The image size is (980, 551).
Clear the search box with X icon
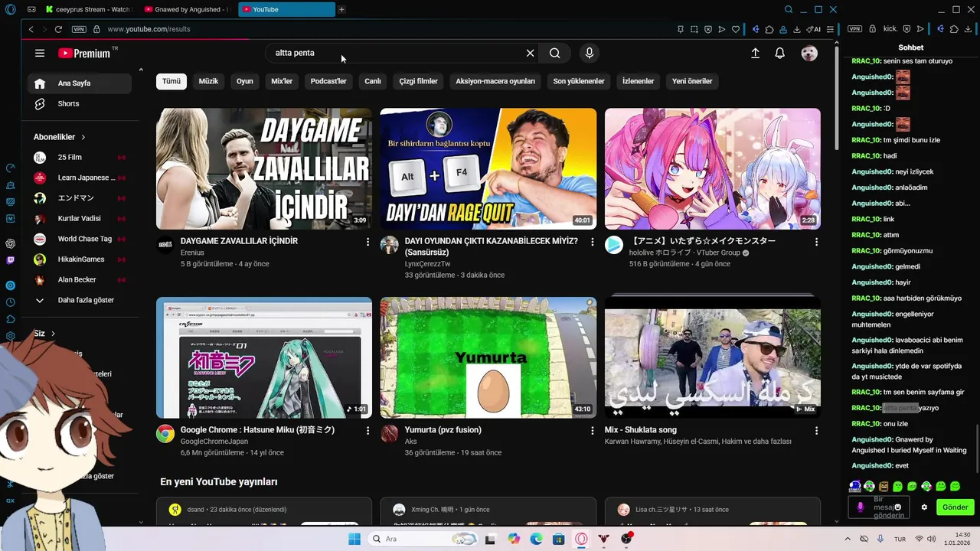point(530,53)
